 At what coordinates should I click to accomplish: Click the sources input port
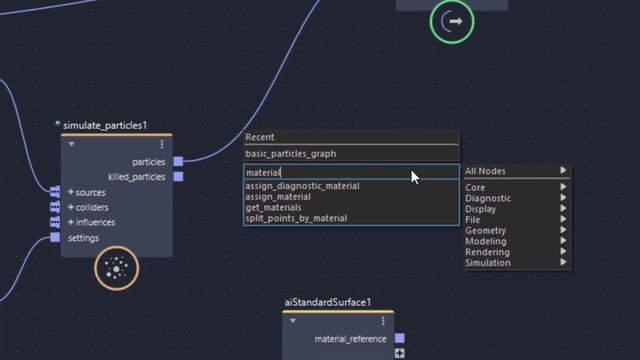click(55, 192)
